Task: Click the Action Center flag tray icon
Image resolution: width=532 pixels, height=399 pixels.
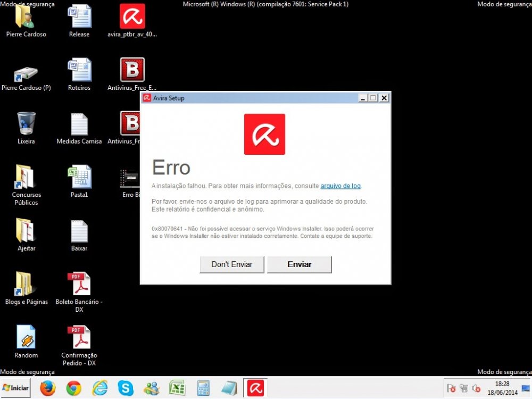Action: [x=451, y=388]
